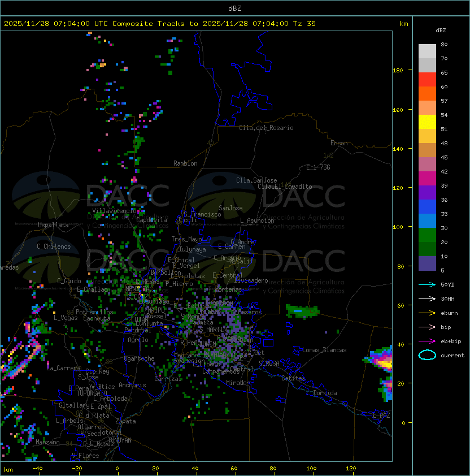Click the Composite Tracks timestamp header
The height and width of the screenshot is (476, 470).
click(160, 23)
